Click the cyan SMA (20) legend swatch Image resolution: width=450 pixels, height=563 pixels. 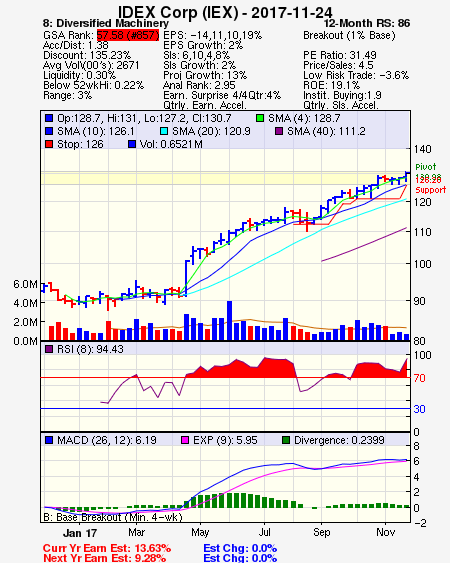click(x=164, y=131)
